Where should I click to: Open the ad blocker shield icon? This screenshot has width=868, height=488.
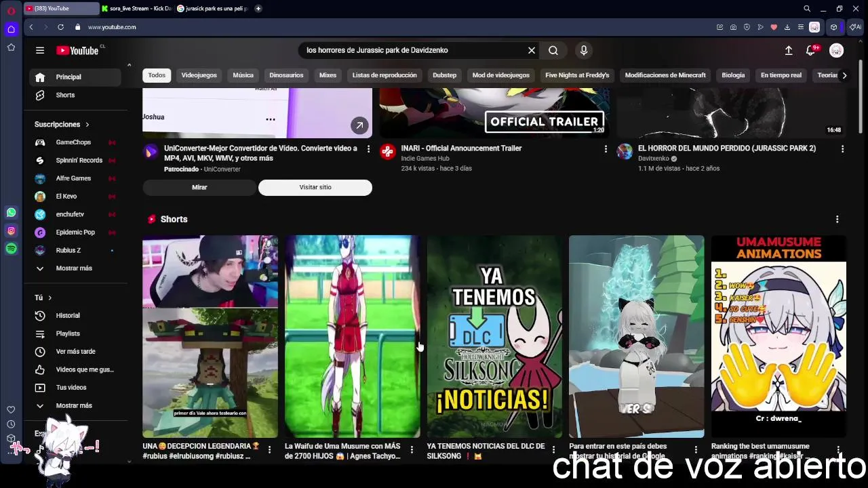coord(747,27)
